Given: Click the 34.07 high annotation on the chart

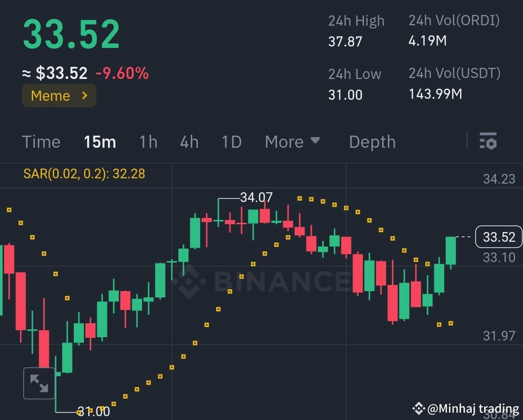Looking at the screenshot, I should 256,197.
